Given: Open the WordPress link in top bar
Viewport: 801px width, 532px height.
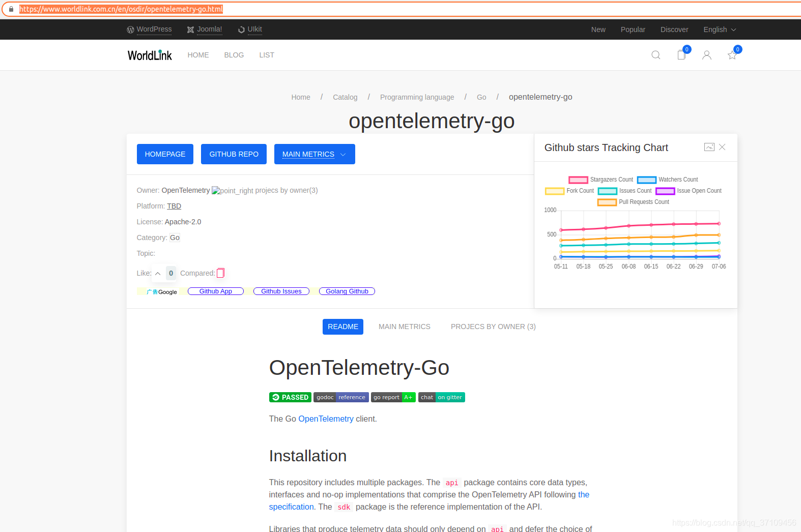Looking at the screenshot, I should click(x=154, y=29).
